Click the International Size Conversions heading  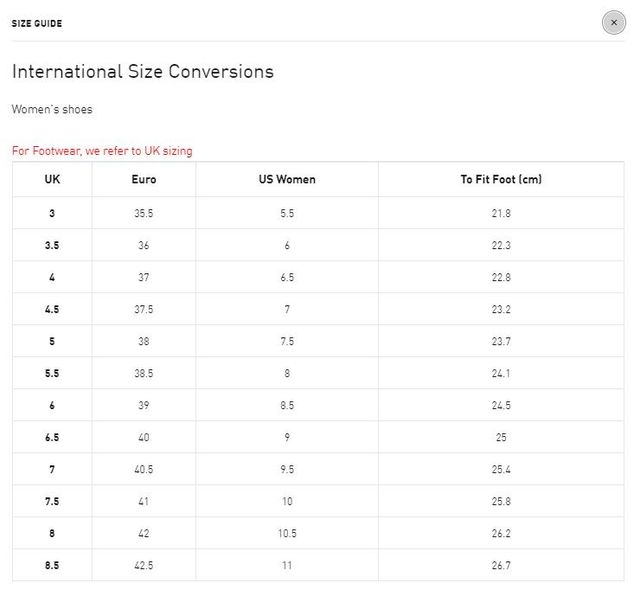click(143, 71)
